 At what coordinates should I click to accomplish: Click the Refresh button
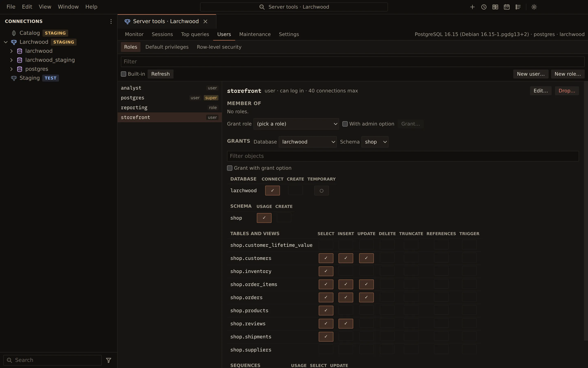point(160,74)
